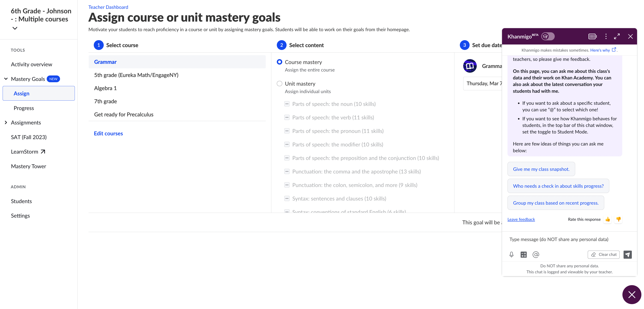Check Punctuation: the colon, semicolon unit
The height and width of the screenshot is (309, 644).
click(x=287, y=185)
